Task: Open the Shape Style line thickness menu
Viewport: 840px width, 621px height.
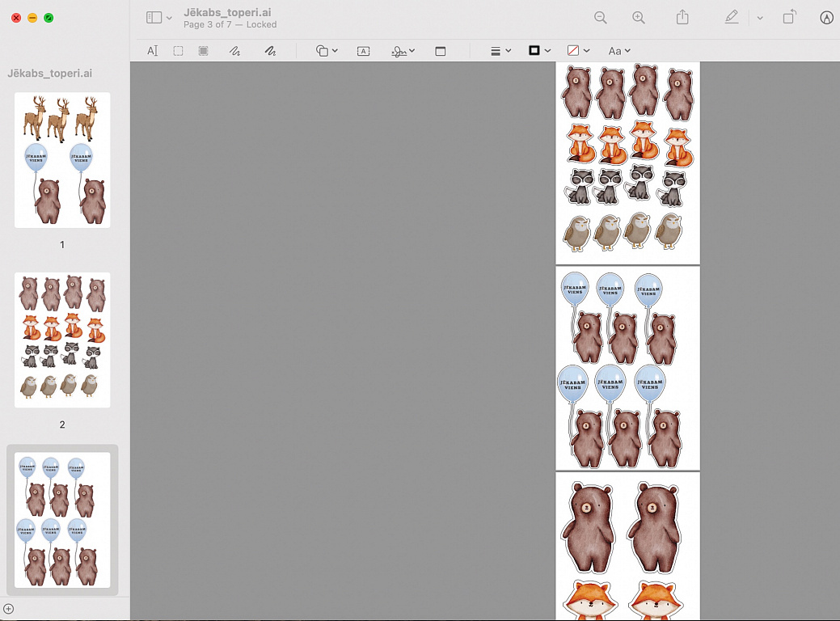Action: click(500, 51)
